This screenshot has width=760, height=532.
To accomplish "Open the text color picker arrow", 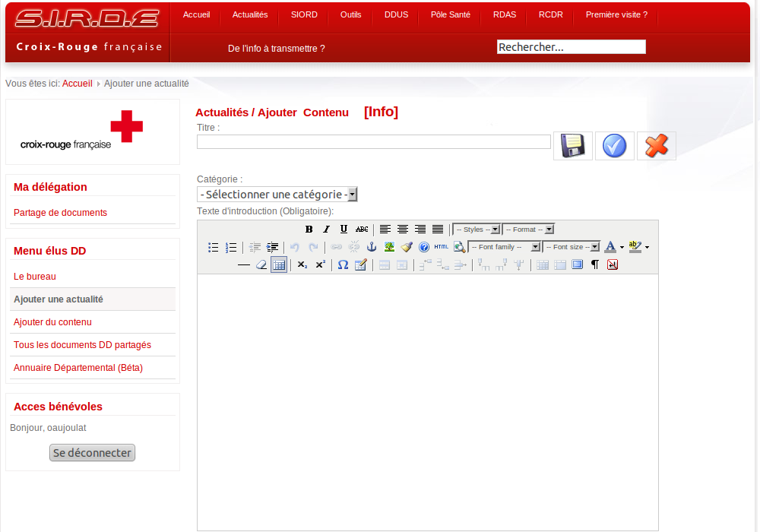I will click(622, 247).
